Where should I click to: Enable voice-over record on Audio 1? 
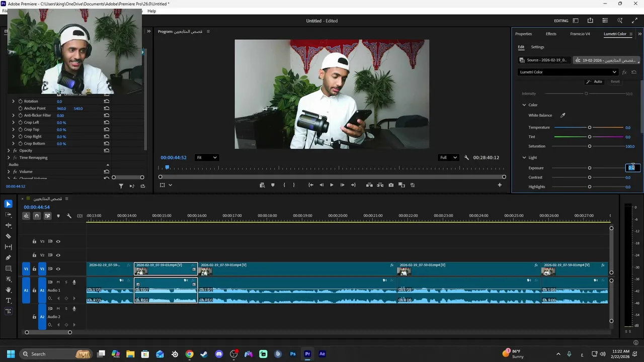(x=74, y=282)
